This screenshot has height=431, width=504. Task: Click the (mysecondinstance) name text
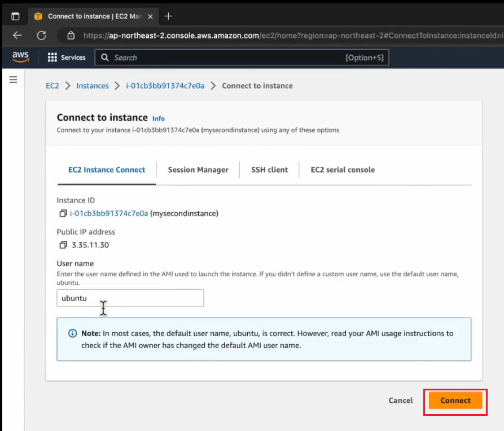click(184, 213)
